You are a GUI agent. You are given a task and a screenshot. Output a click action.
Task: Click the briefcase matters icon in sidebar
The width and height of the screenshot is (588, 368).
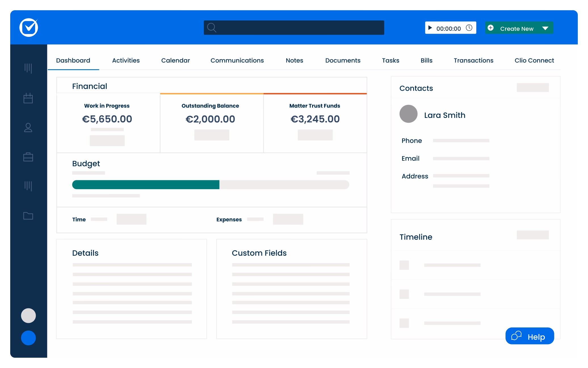click(28, 157)
